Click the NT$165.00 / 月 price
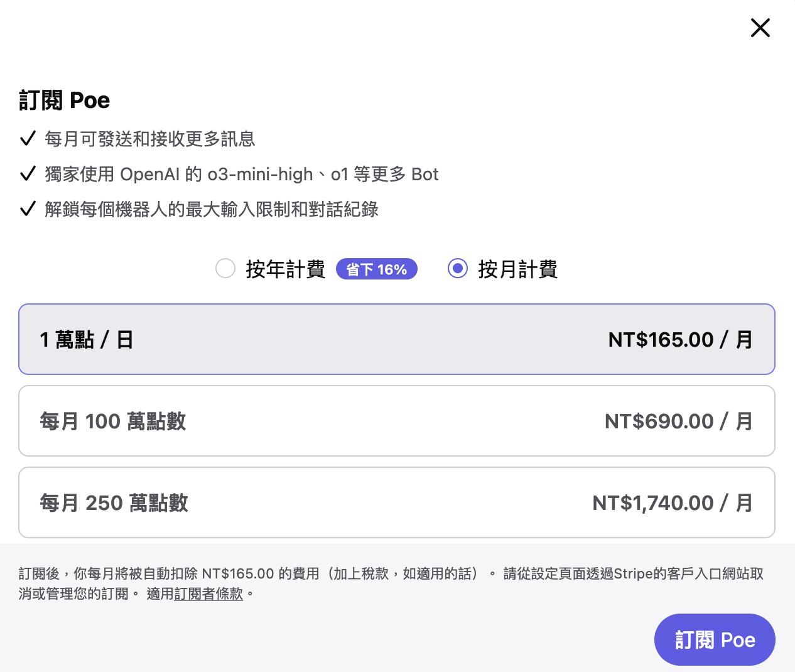 tap(680, 340)
